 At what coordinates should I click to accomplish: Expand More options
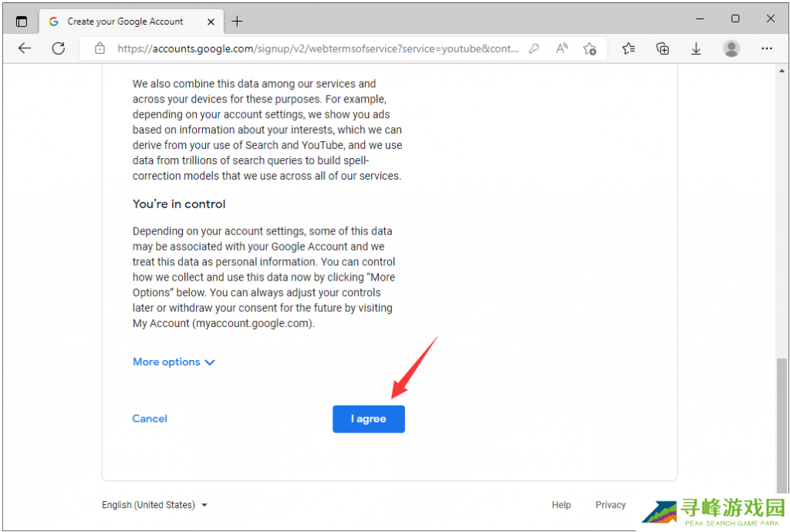pos(174,362)
